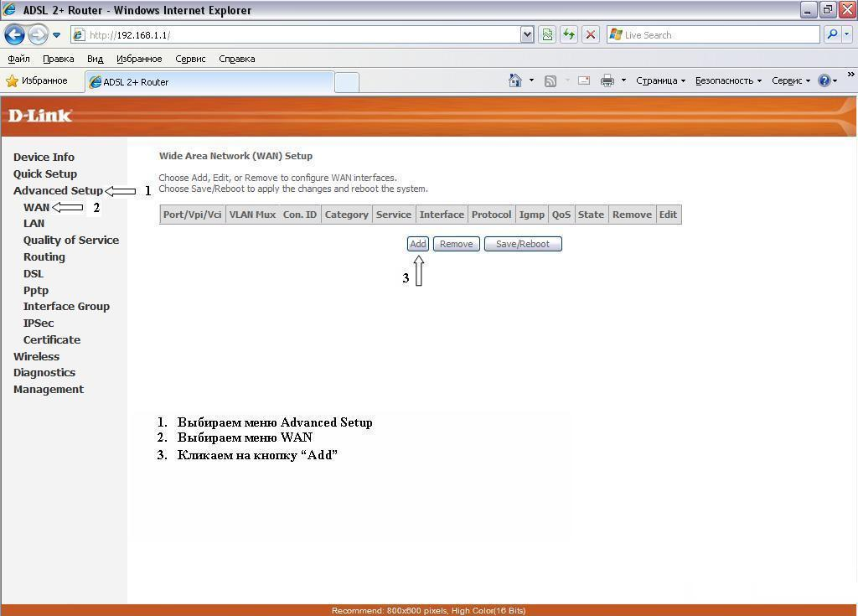Open Pptp settings in sidebar
Image resolution: width=858 pixels, height=616 pixels.
pos(35,291)
